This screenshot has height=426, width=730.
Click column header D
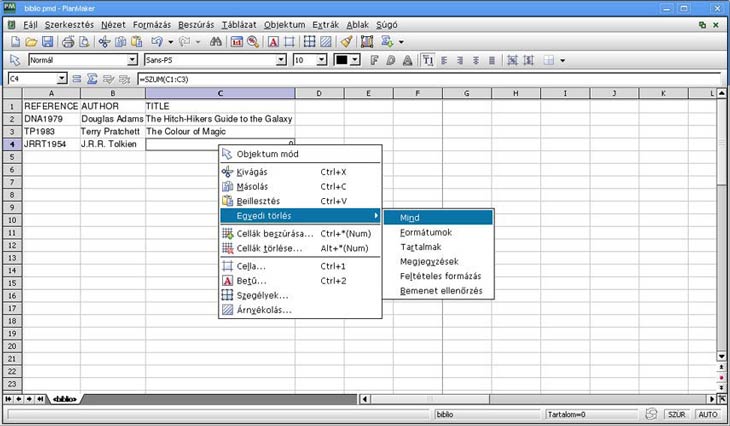point(319,93)
